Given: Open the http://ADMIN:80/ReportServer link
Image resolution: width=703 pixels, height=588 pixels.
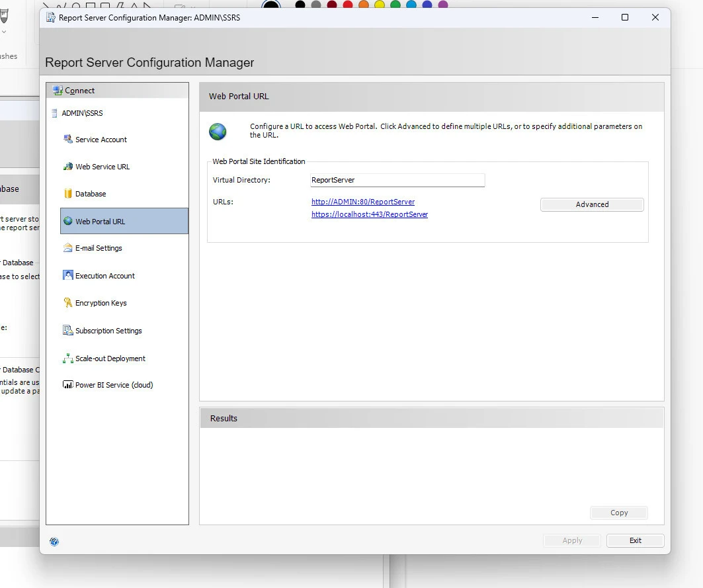Looking at the screenshot, I should coord(363,202).
